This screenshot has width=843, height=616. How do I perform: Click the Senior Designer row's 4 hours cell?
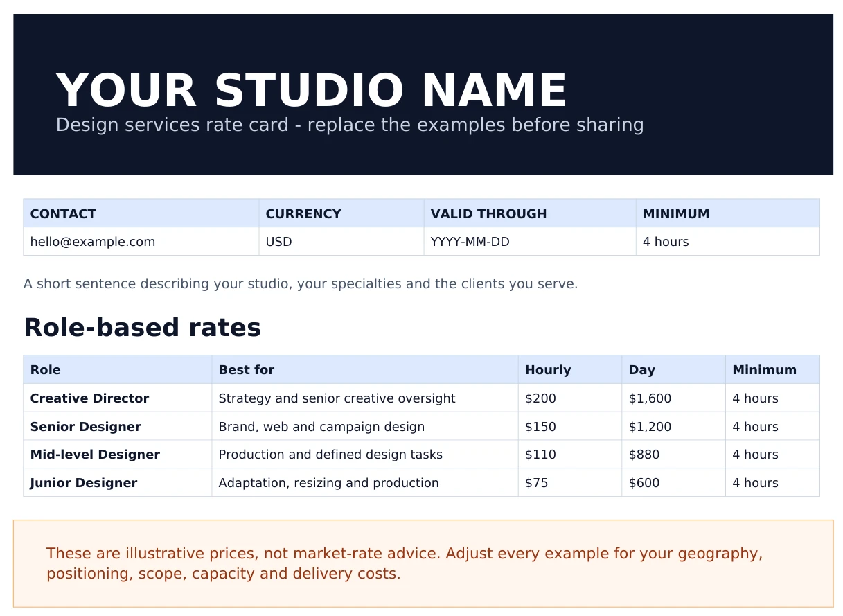[773, 427]
